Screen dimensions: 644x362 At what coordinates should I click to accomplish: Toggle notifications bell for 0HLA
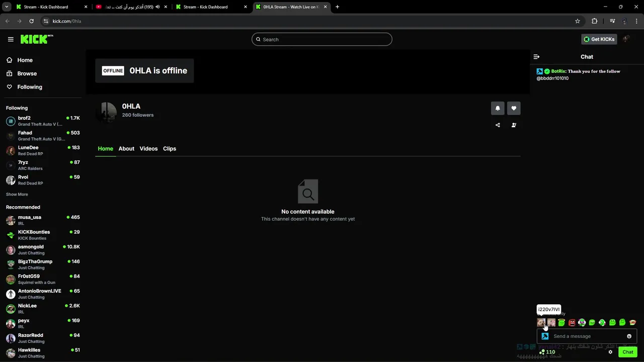(x=498, y=108)
